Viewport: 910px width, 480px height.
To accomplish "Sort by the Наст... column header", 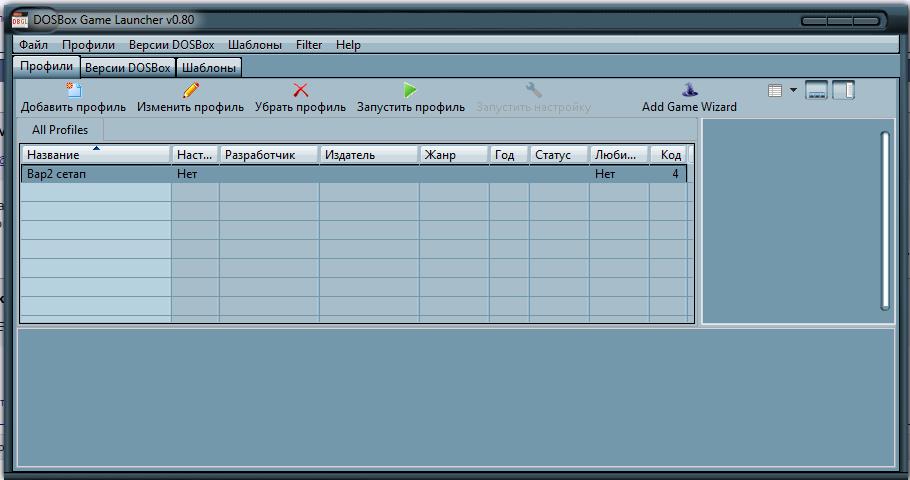I will (x=195, y=155).
